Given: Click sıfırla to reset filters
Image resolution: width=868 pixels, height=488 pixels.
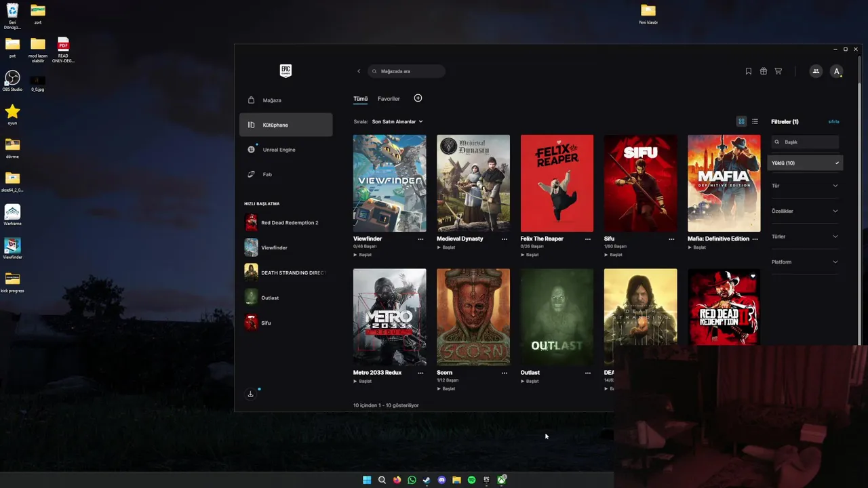Looking at the screenshot, I should (834, 122).
